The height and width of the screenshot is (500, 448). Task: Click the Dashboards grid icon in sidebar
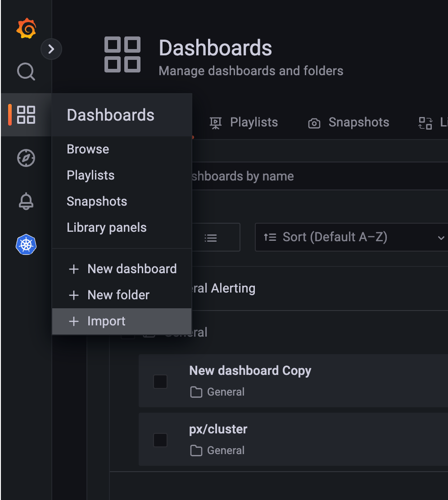coord(26,115)
